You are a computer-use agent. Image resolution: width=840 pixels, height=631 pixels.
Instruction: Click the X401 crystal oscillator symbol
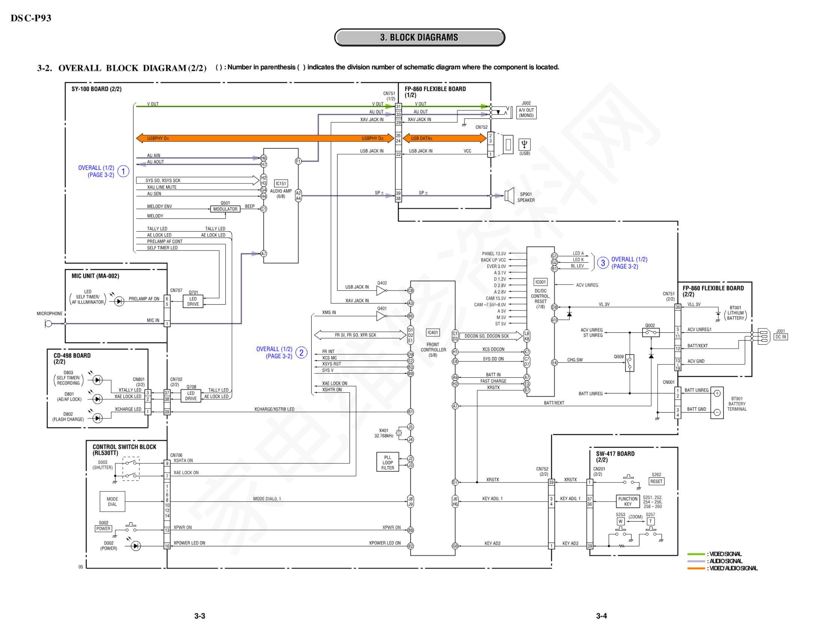(399, 433)
